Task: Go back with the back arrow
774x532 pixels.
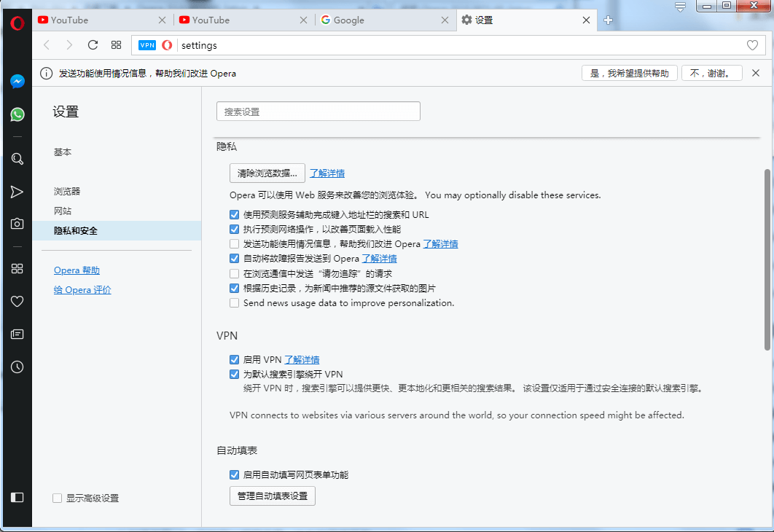Action: (47, 45)
